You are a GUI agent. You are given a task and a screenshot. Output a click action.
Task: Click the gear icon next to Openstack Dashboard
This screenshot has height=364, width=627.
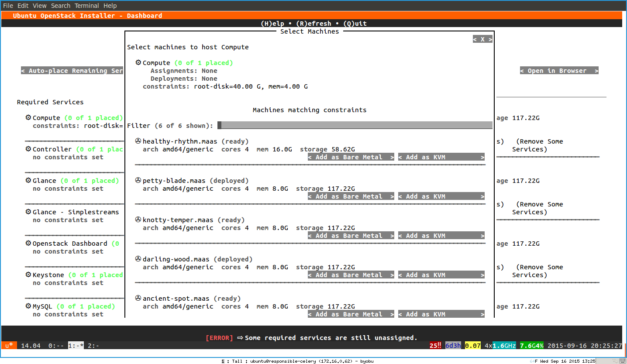(x=28, y=244)
